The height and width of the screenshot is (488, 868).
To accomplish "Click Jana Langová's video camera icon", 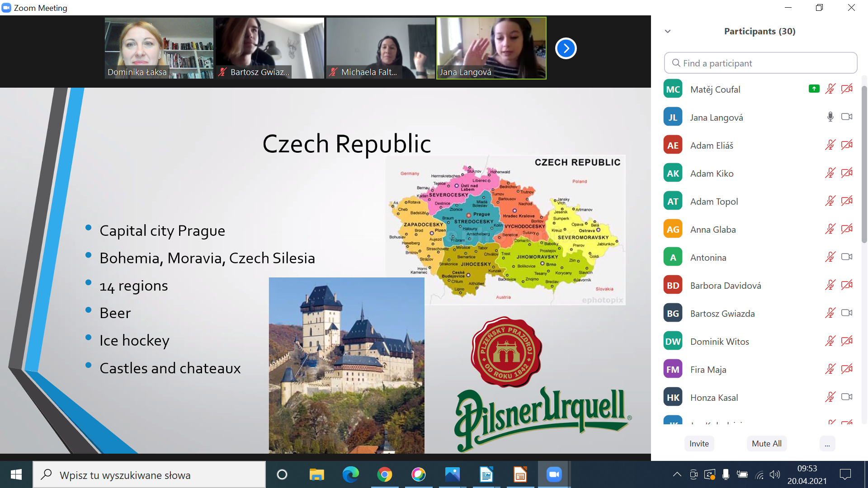I will click(847, 117).
